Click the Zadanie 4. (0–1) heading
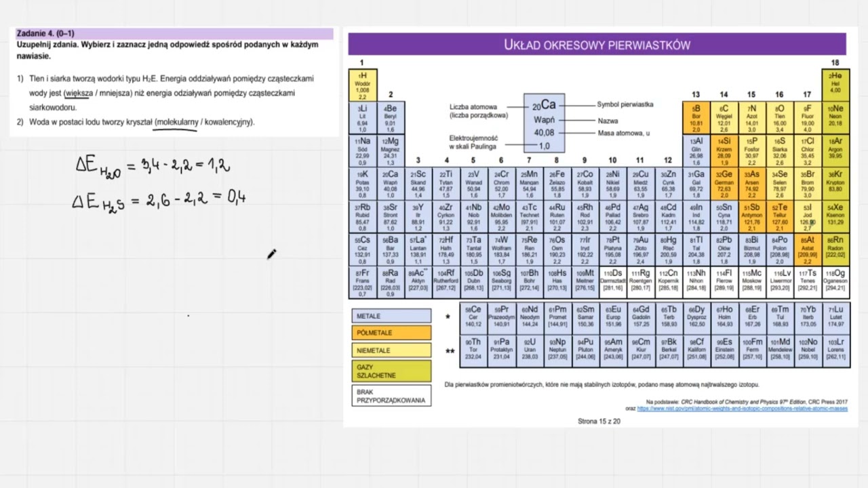This screenshot has height=488, width=868. (x=46, y=33)
